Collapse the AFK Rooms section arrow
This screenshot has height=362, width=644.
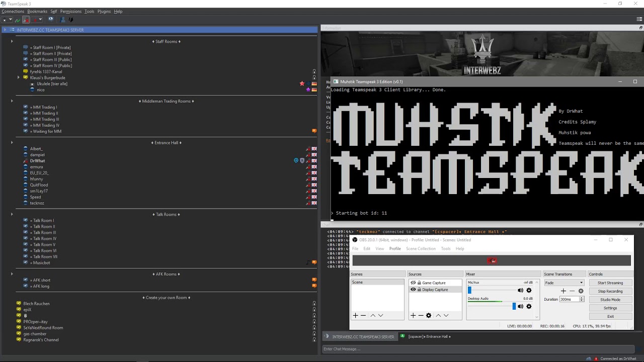point(12,274)
